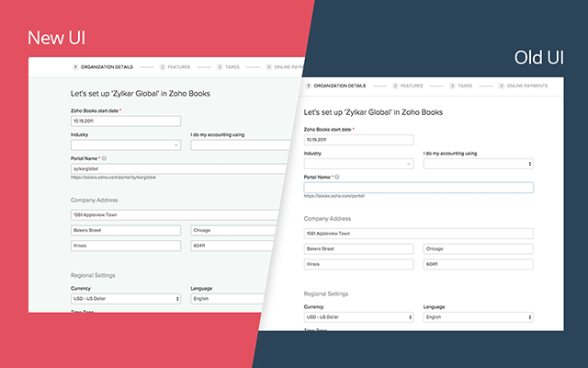This screenshot has height=368, width=588.
Task: Click the start date field in New UI
Action: (x=126, y=121)
